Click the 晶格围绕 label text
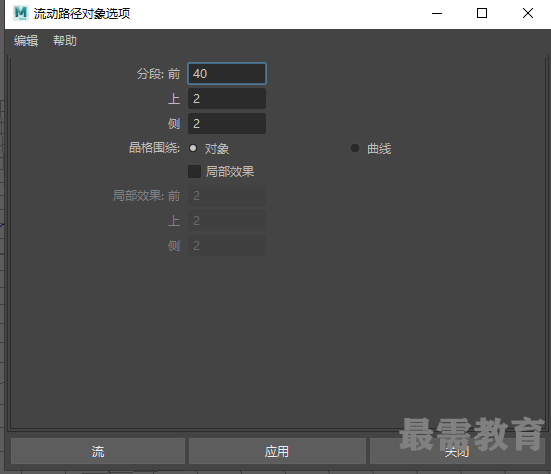Viewport: 551px width, 474px height. pos(154,148)
